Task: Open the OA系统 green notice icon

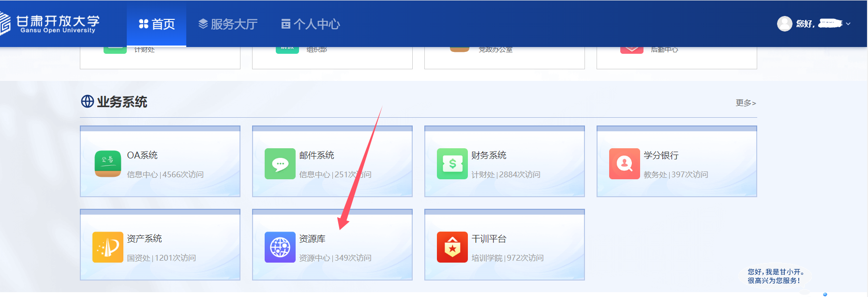Action: 108,164
